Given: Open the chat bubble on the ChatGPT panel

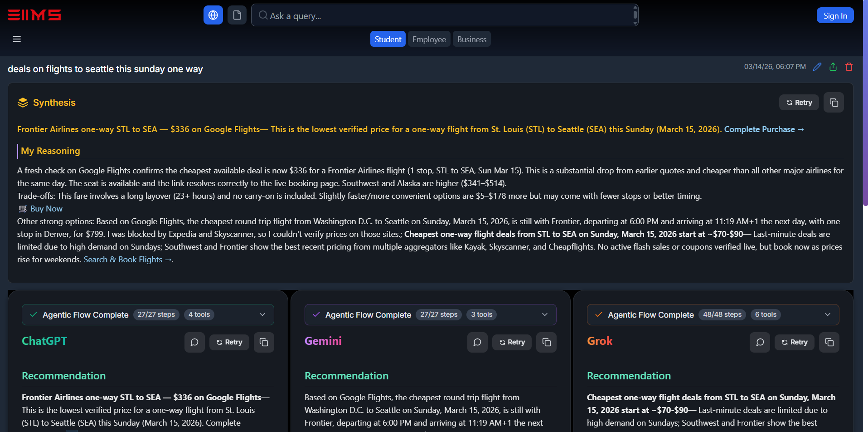Looking at the screenshot, I should pos(194,342).
